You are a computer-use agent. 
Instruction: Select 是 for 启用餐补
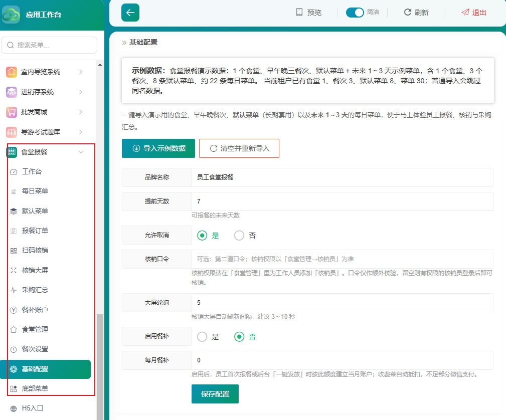[202, 337]
